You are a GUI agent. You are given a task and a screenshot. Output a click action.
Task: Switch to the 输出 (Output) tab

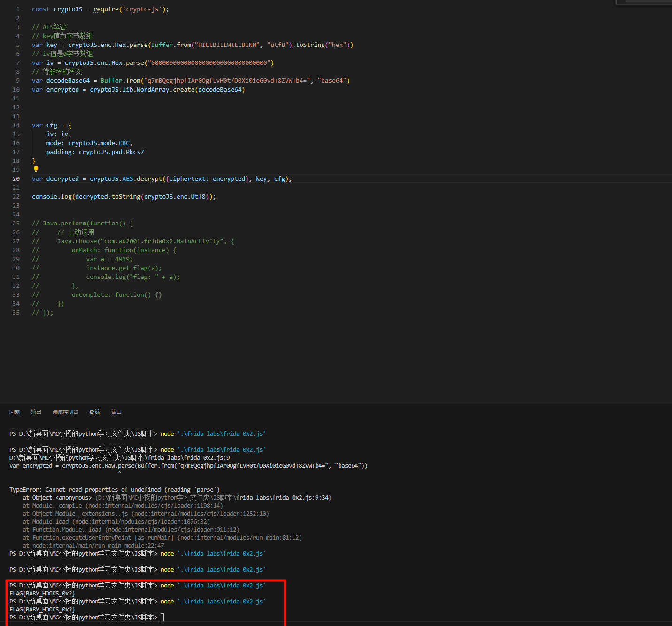(36, 412)
